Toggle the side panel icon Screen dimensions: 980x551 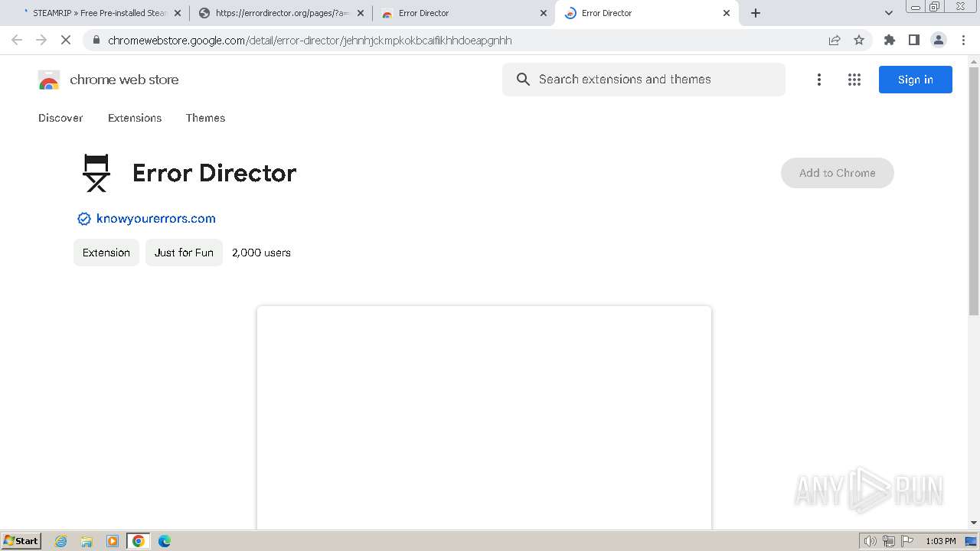pos(914,41)
